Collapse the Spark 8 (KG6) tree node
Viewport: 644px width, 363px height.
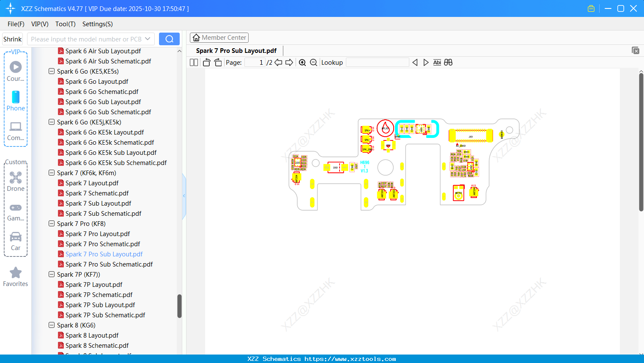tap(51, 325)
